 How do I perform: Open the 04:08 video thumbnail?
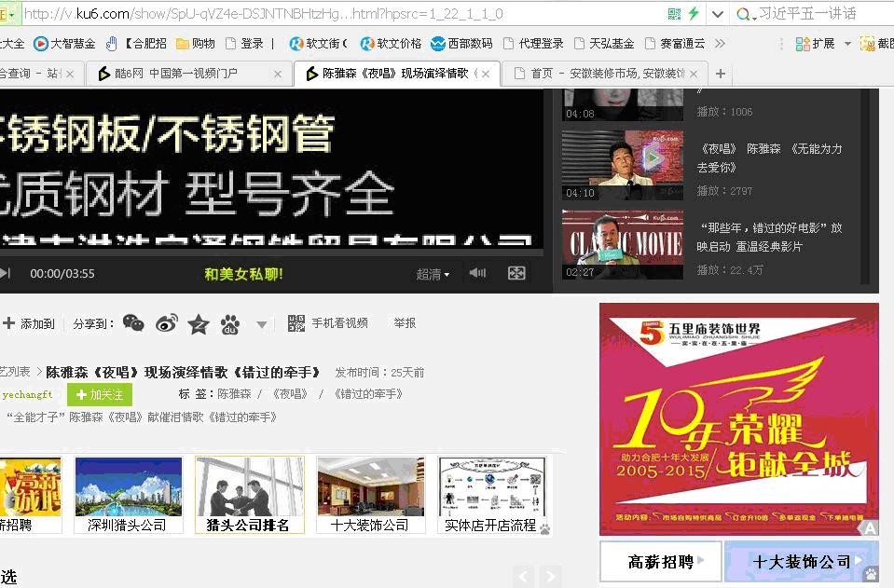623,105
